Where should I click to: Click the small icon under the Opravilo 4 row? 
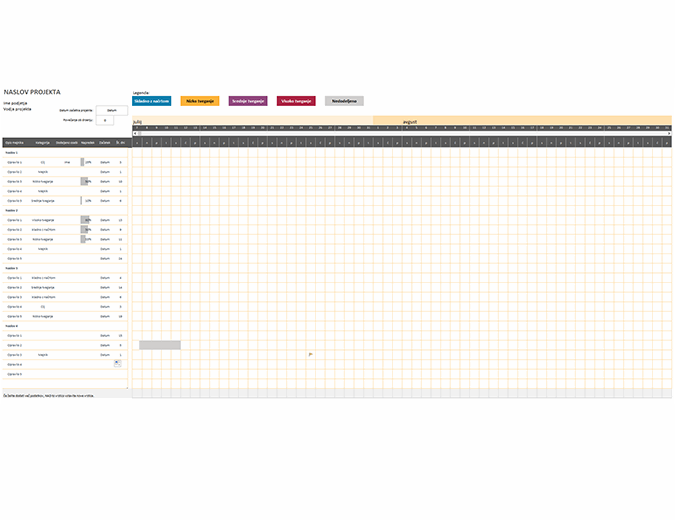(117, 363)
